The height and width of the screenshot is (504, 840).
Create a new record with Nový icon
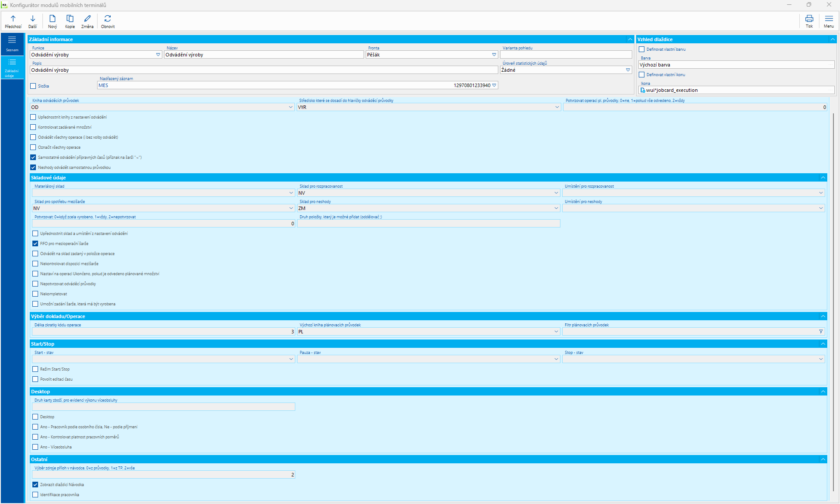[52, 19]
